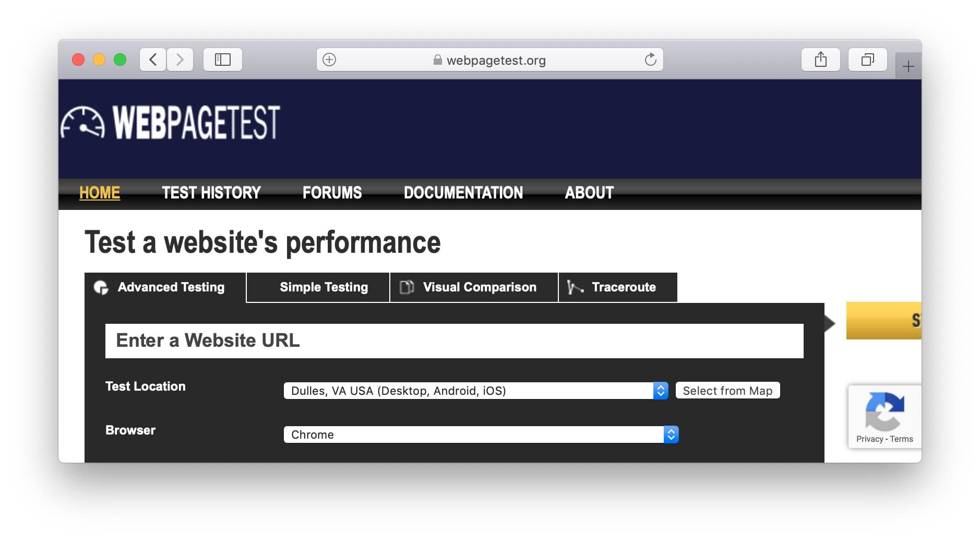The width and height of the screenshot is (980, 540).
Task: Click the Select from Map button
Action: click(727, 390)
